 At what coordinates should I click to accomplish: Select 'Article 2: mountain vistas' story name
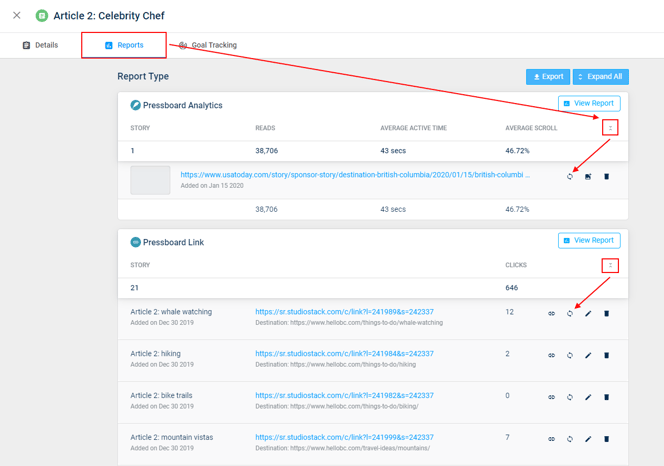pos(172,437)
